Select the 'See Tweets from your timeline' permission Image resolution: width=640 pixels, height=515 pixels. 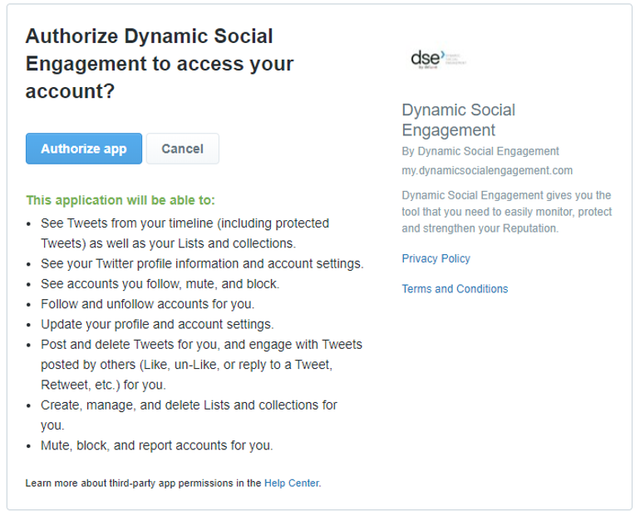(185, 233)
